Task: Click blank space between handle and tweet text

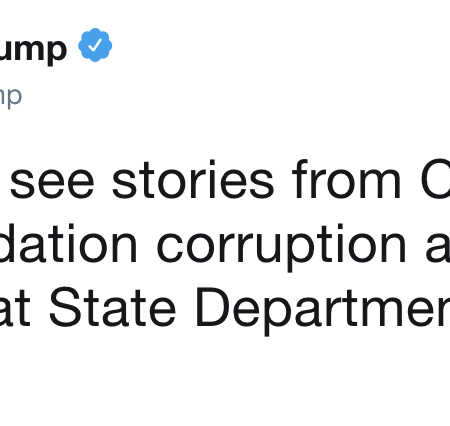Action: pos(225,133)
